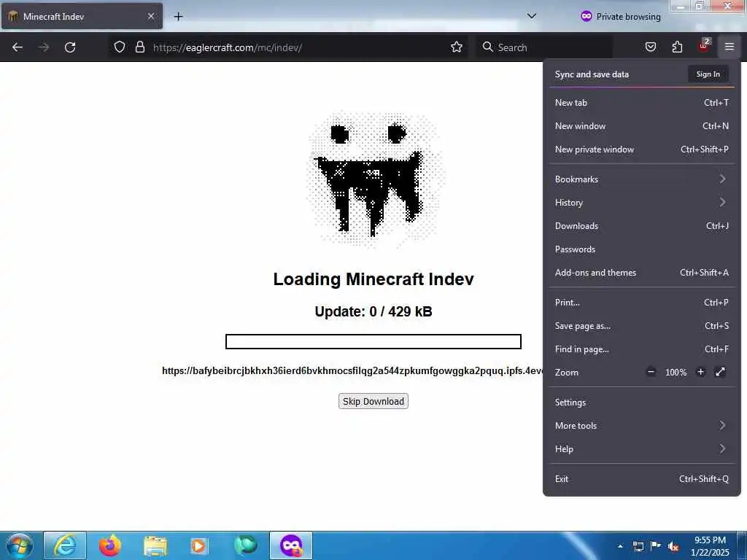Screen dimensions: 747x560
Task: Click the Update: 0 / 429 kB text
Action: click(x=373, y=311)
